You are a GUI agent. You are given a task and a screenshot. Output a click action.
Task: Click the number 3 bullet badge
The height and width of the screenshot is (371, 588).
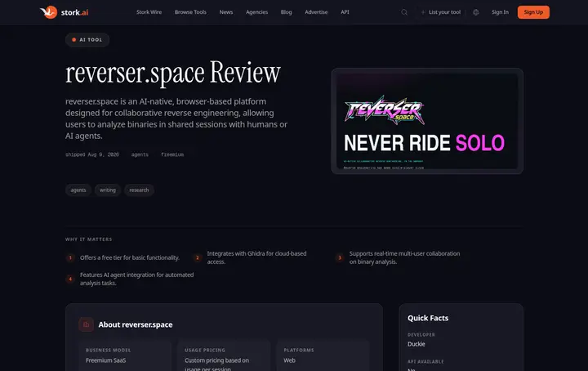tap(340, 257)
